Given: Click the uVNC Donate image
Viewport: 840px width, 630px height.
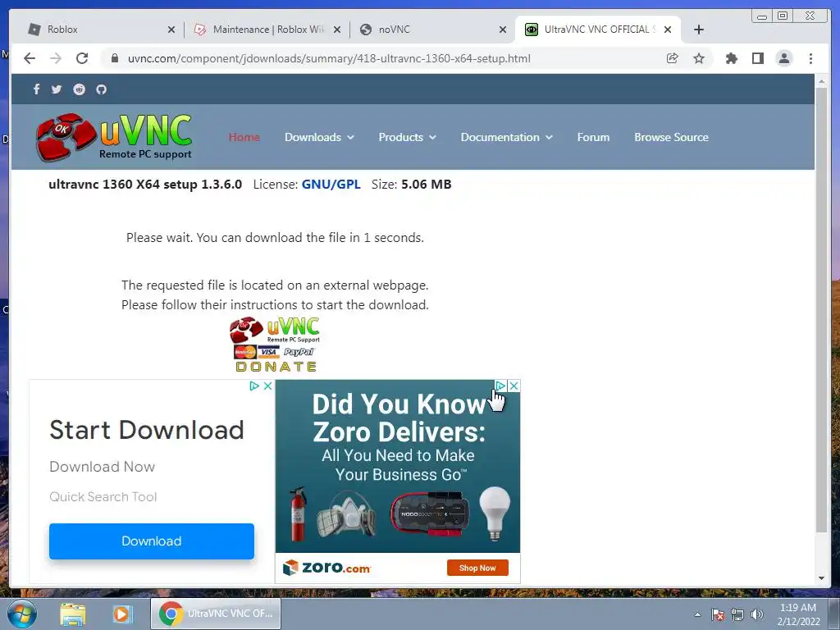Looking at the screenshot, I should pyautogui.click(x=276, y=345).
